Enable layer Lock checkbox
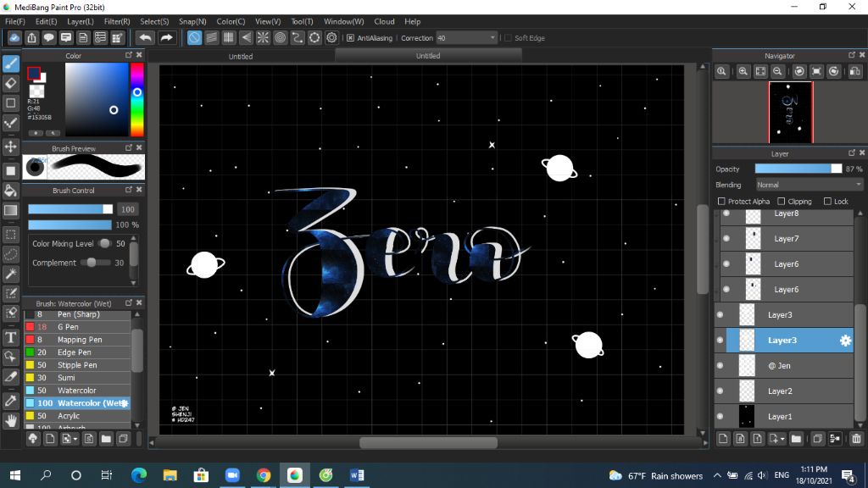This screenshot has width=868, height=488. point(827,202)
